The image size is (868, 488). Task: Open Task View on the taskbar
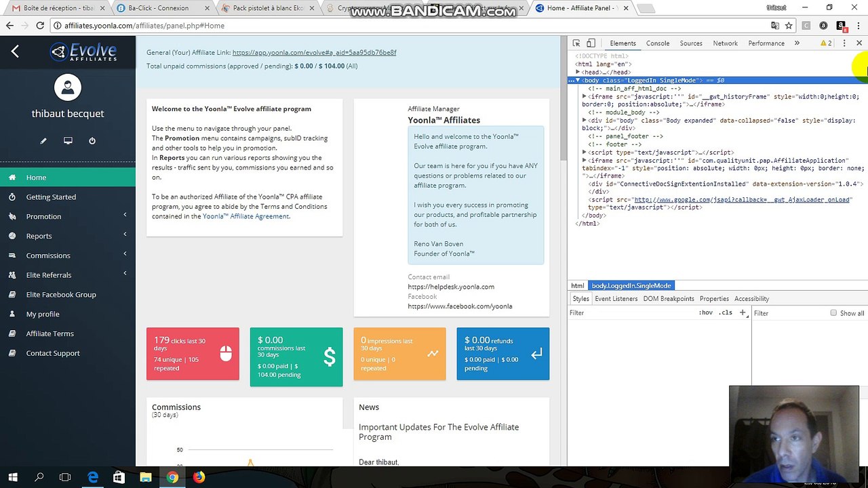(65, 477)
